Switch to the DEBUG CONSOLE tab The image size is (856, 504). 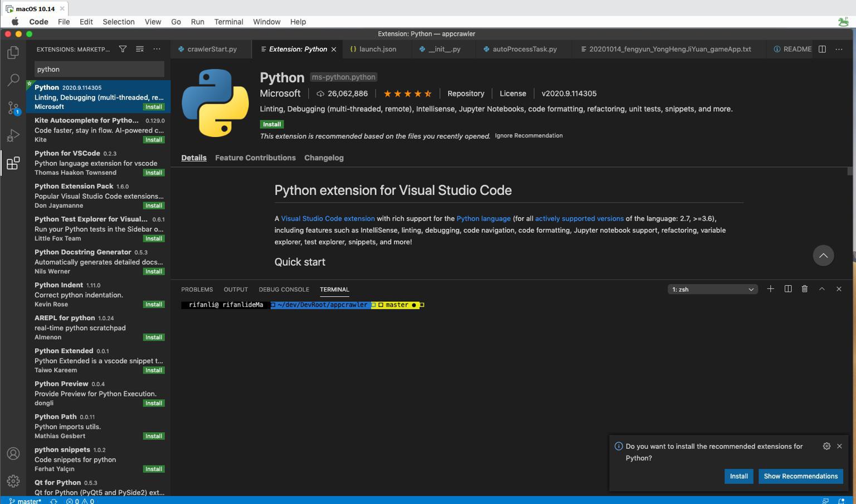(x=284, y=290)
